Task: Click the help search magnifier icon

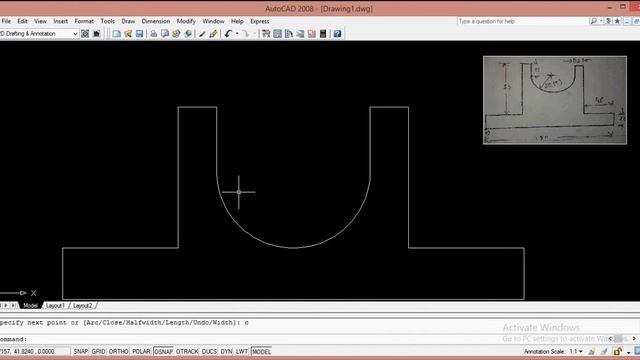Action: [593, 21]
